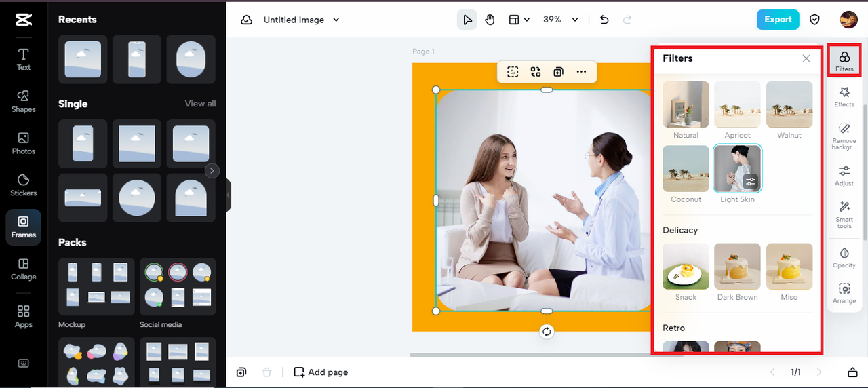The width and height of the screenshot is (868, 388).
Task: Click the CapCut logo icon
Action: pyautogui.click(x=24, y=20)
